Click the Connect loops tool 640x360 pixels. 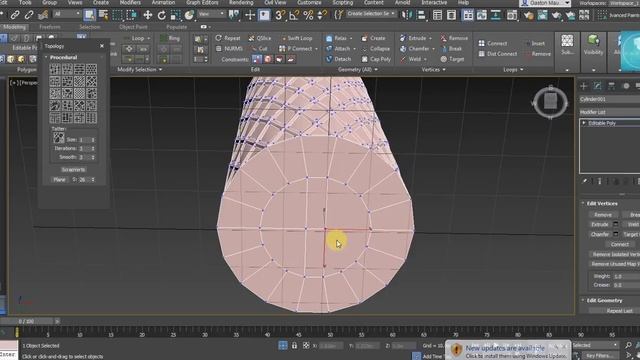point(493,43)
